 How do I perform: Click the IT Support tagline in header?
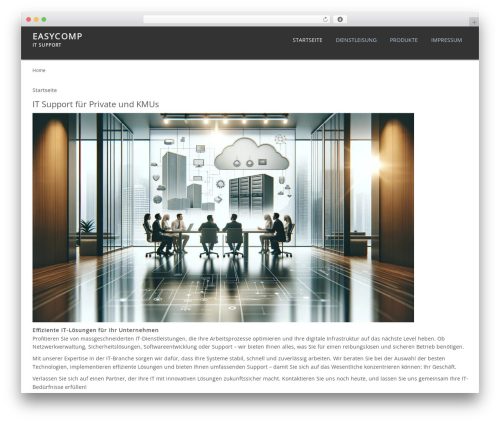point(47,45)
